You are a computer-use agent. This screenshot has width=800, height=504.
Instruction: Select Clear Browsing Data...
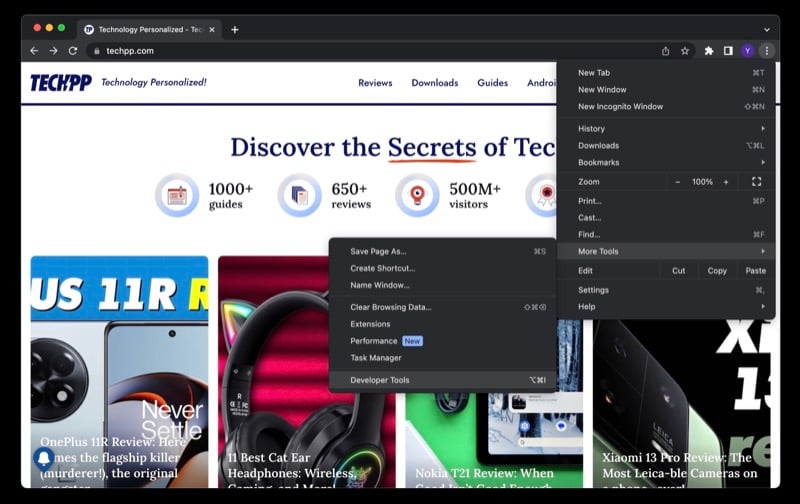click(442, 307)
